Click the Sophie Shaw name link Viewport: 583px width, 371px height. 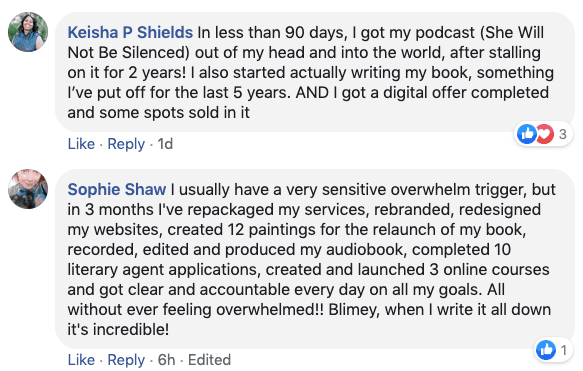[x=117, y=190]
